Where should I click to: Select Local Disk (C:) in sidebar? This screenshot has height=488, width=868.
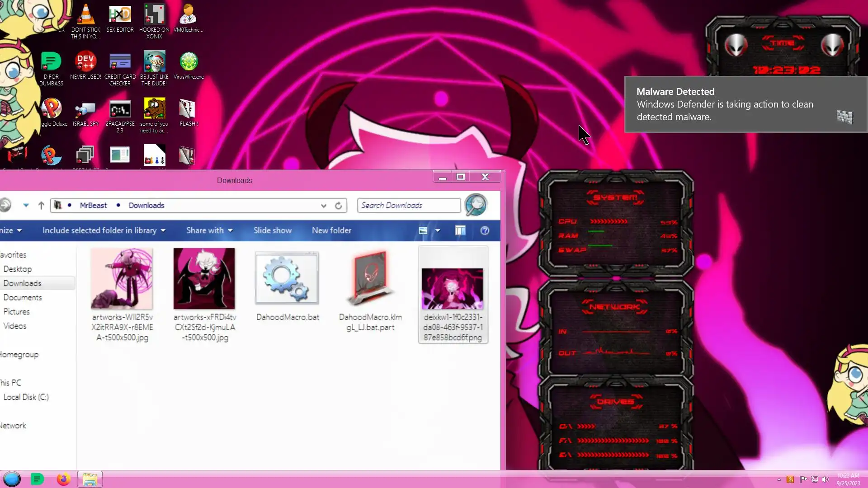pyautogui.click(x=26, y=397)
